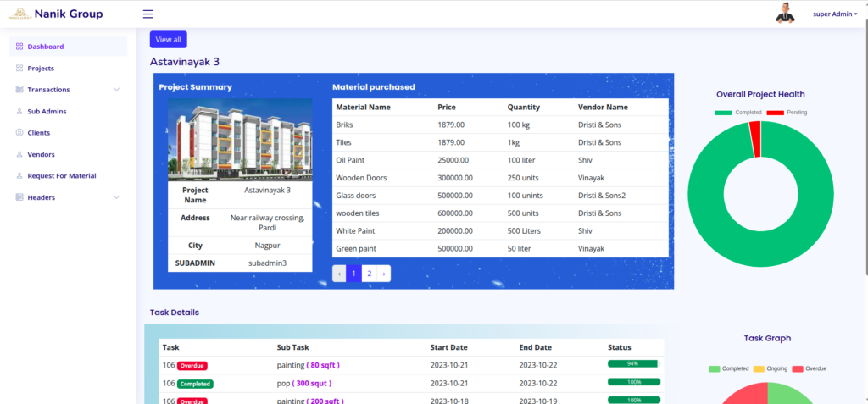Click the 600000.00 price cell

click(x=455, y=213)
